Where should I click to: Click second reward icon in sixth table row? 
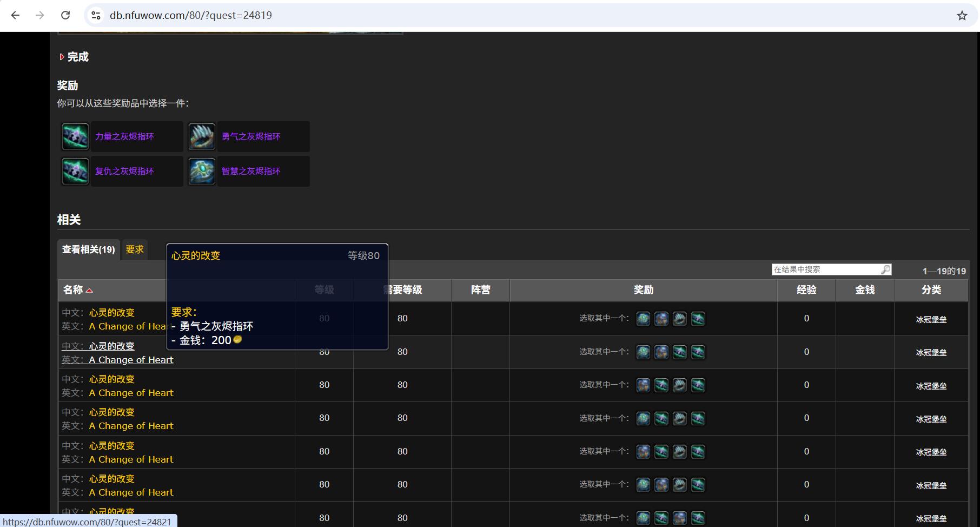click(x=661, y=485)
